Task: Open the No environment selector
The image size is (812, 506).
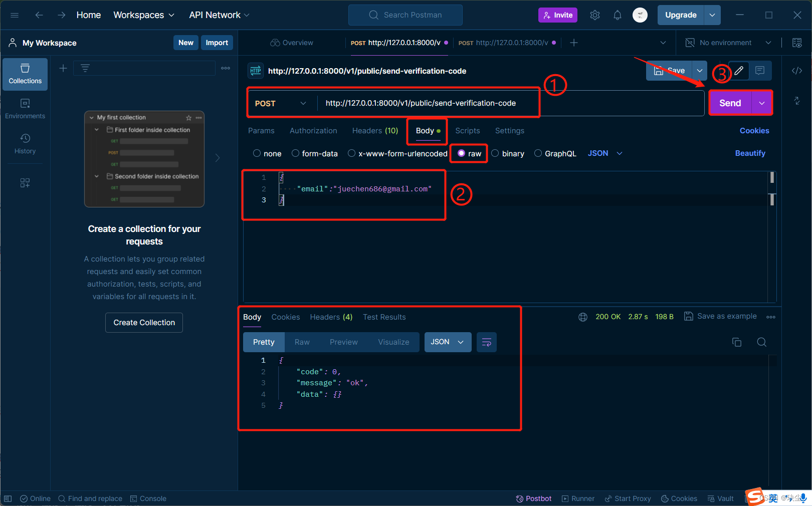Action: (x=728, y=43)
